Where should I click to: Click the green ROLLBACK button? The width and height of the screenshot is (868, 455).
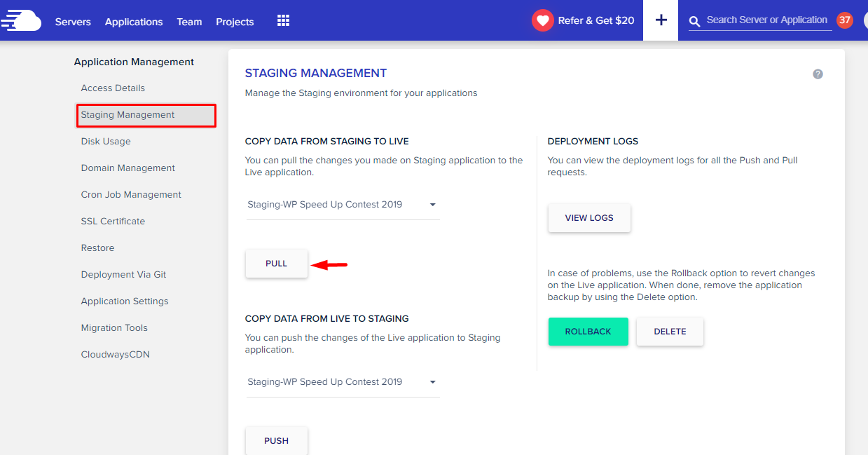coord(588,332)
